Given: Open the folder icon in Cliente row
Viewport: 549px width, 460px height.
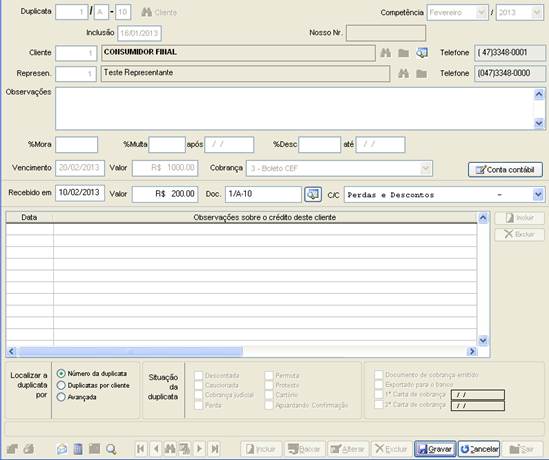Looking at the screenshot, I should pos(403,53).
